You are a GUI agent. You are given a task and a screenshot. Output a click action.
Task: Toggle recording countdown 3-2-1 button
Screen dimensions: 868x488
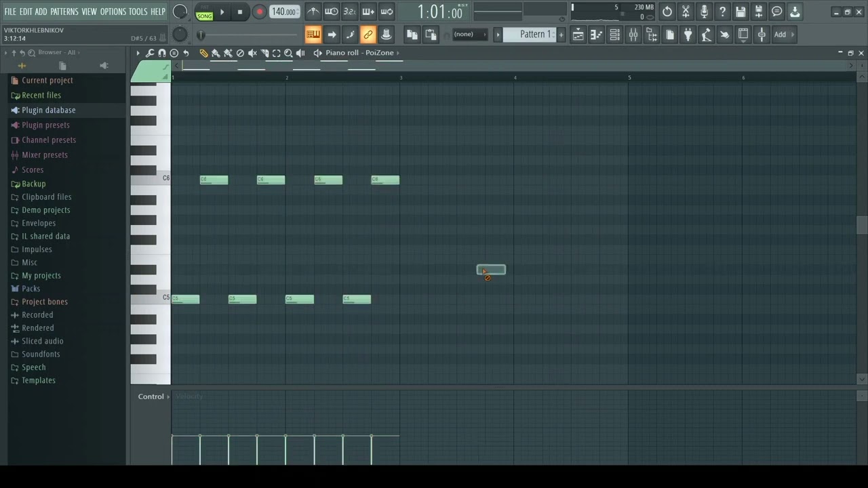[350, 12]
